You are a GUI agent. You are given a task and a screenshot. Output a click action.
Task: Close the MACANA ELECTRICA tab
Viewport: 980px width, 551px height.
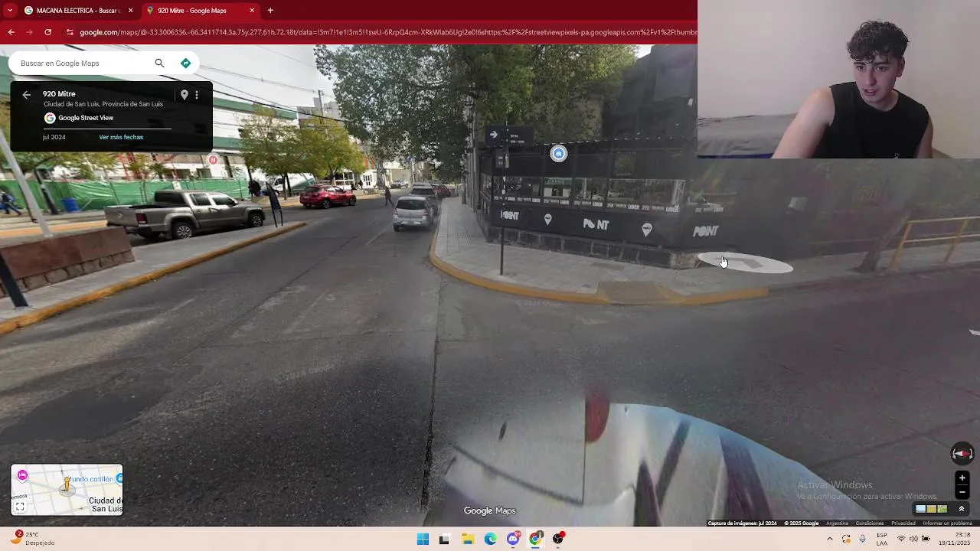tap(130, 11)
